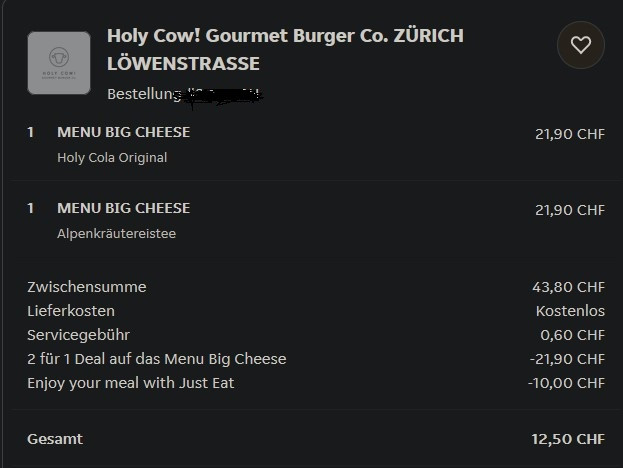The image size is (623, 468).
Task: Click the Gesamt total label
Action: 55,439
